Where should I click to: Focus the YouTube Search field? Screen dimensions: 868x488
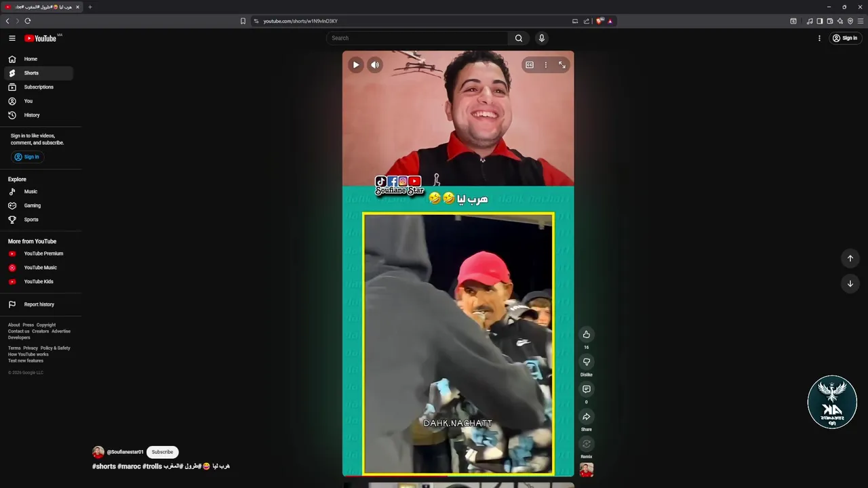pos(417,38)
